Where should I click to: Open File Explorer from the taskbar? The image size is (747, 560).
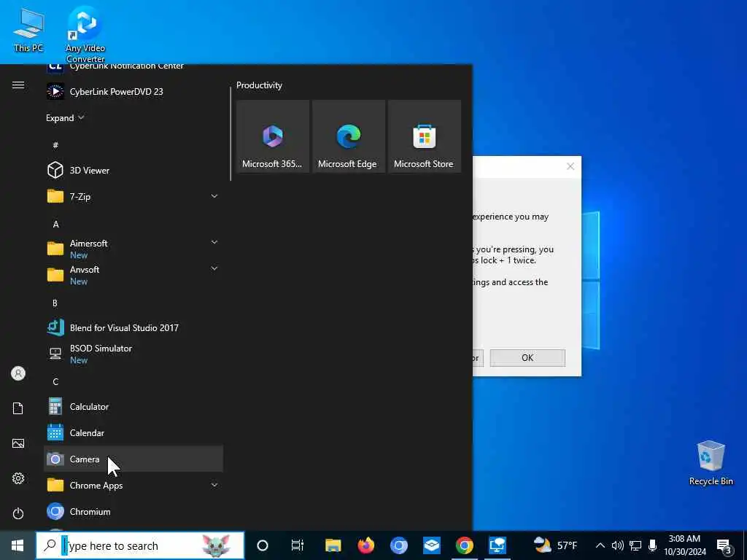pos(333,545)
